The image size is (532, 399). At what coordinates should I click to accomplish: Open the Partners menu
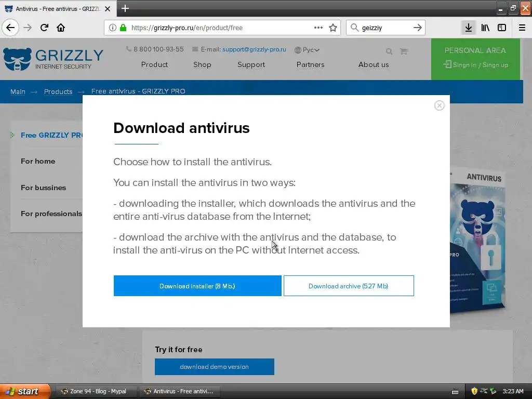311,64
